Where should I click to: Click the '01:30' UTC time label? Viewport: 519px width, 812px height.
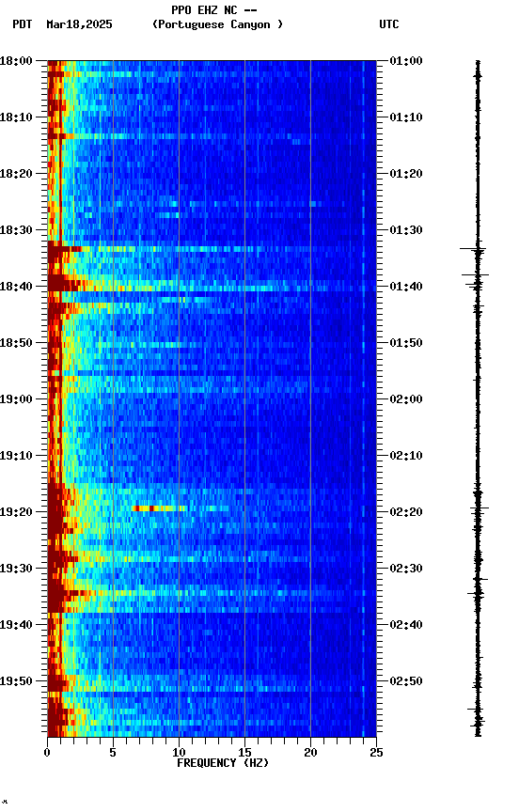(x=406, y=230)
